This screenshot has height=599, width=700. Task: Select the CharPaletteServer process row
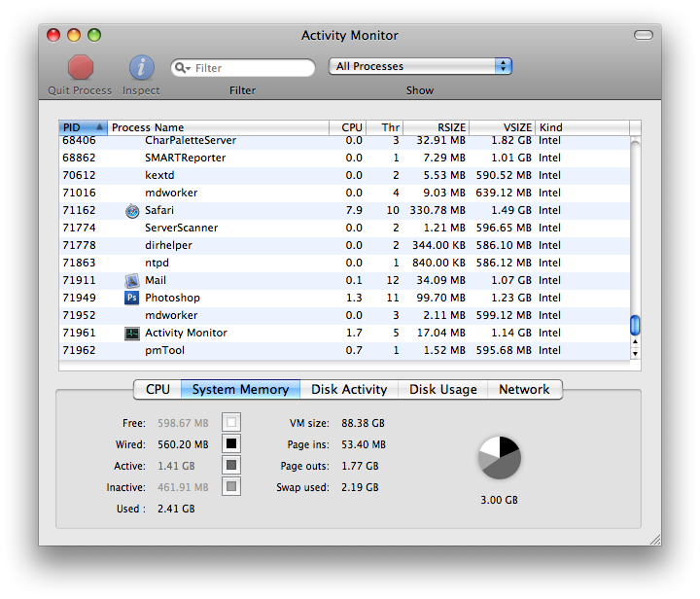pos(344,141)
